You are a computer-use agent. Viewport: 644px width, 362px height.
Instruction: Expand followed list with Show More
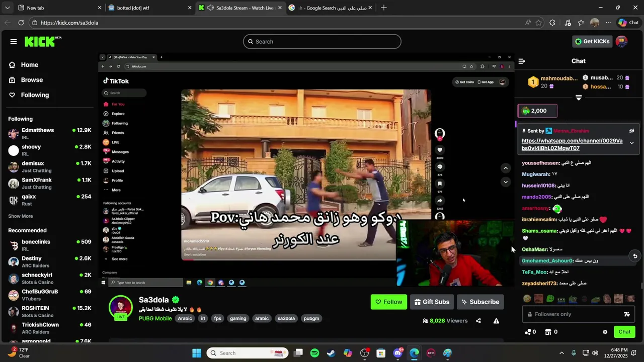(x=20, y=216)
